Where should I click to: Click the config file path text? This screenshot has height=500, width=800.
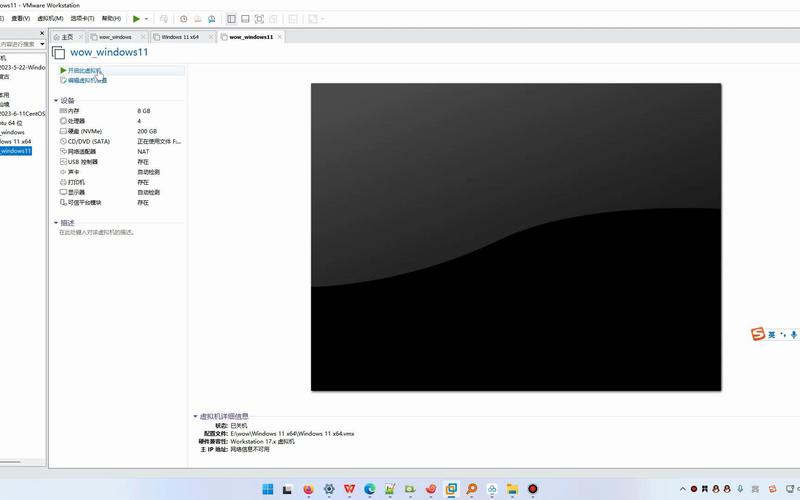point(292,434)
